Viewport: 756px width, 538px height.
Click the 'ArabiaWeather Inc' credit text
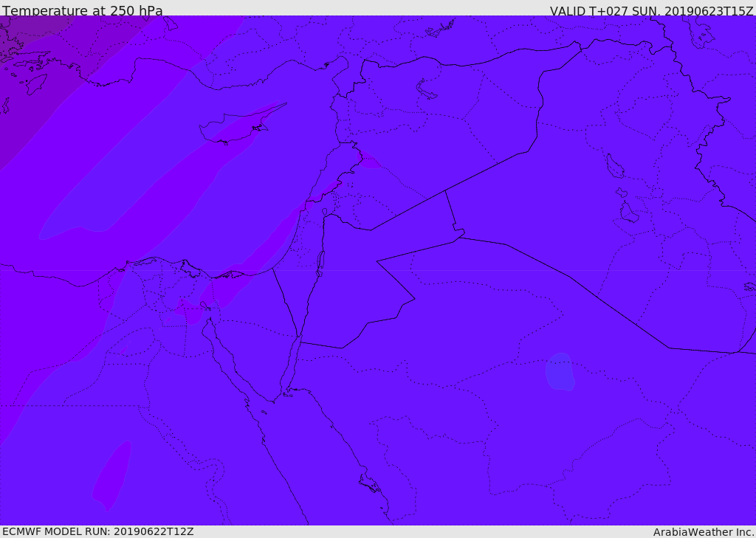click(703, 532)
